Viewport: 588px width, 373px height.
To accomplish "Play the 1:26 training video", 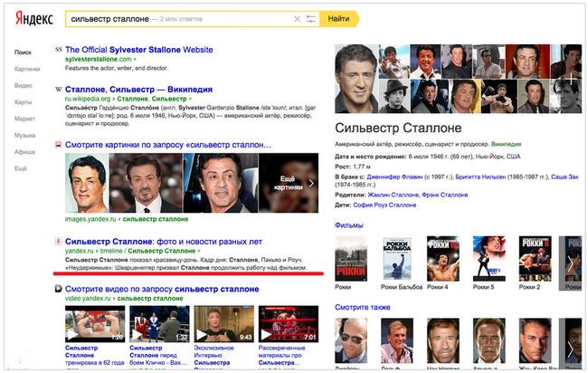I will coord(95,324).
